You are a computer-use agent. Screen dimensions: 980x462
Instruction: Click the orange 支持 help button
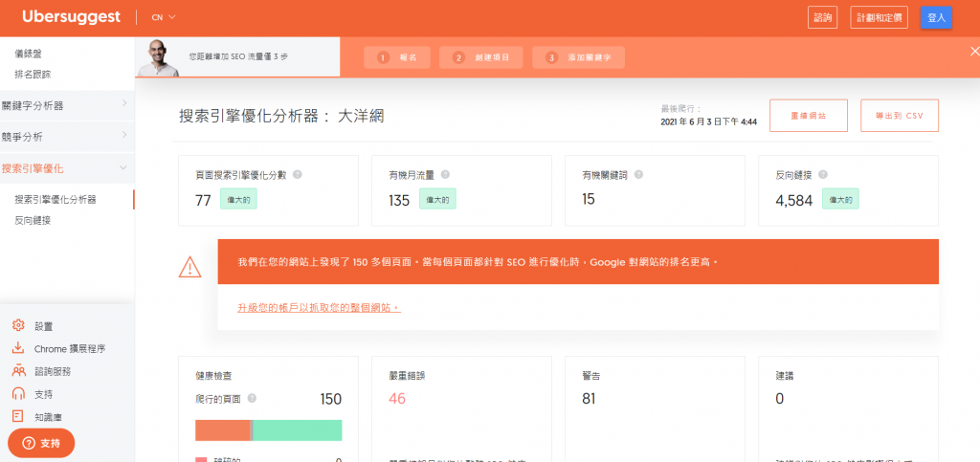click(41, 443)
